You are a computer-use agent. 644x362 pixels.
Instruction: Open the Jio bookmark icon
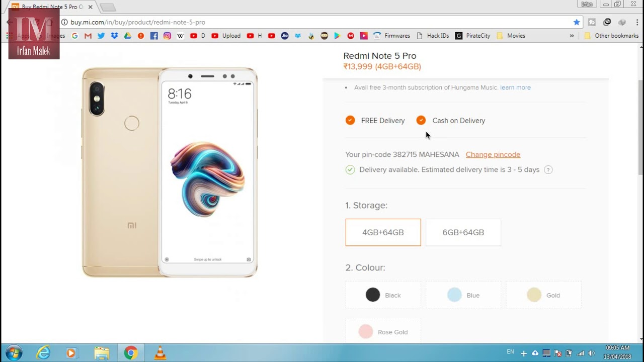coord(285,36)
